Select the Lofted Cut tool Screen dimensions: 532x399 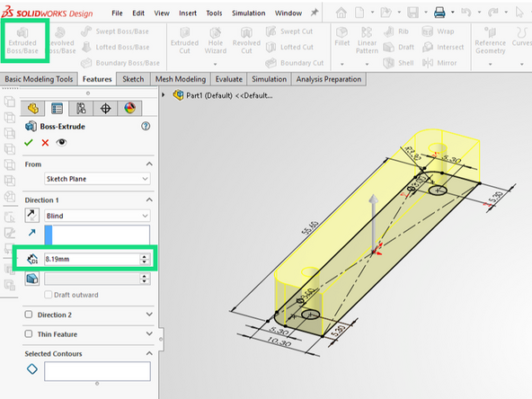289,47
